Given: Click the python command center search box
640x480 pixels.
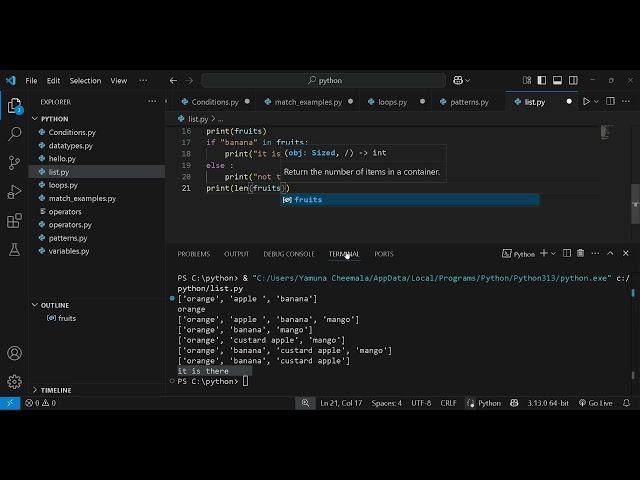Looking at the screenshot, I should coord(323,80).
